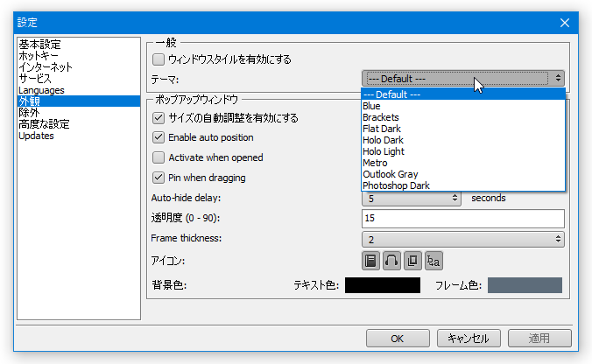592x364 pixels.
Task: Open the black テキスト色 color swatch
Action: [383, 285]
